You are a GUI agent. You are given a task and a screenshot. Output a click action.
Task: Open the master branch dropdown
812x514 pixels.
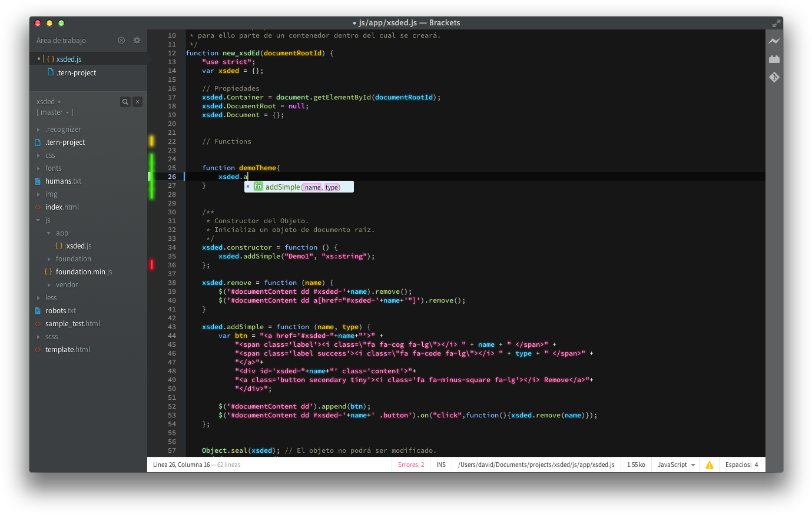pos(55,112)
